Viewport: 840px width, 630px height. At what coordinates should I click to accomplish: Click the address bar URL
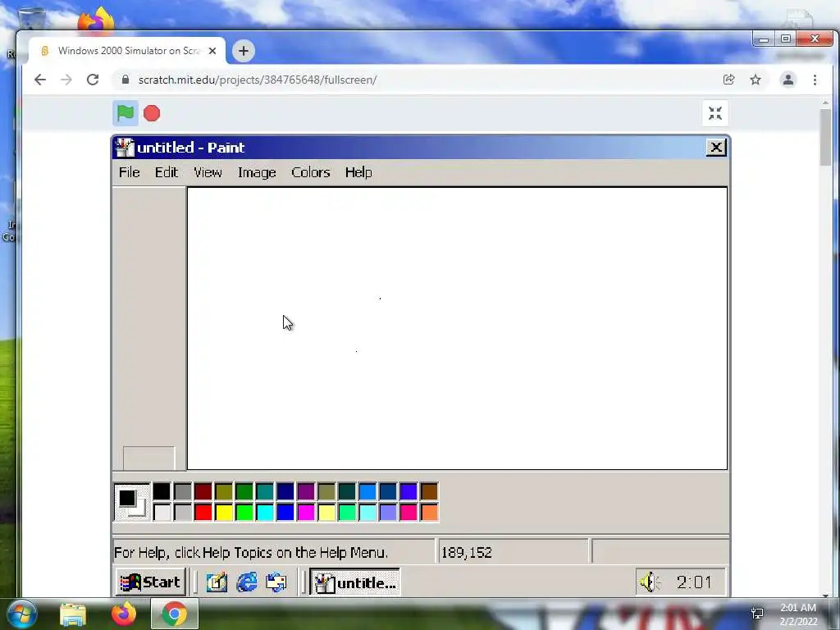coord(257,80)
